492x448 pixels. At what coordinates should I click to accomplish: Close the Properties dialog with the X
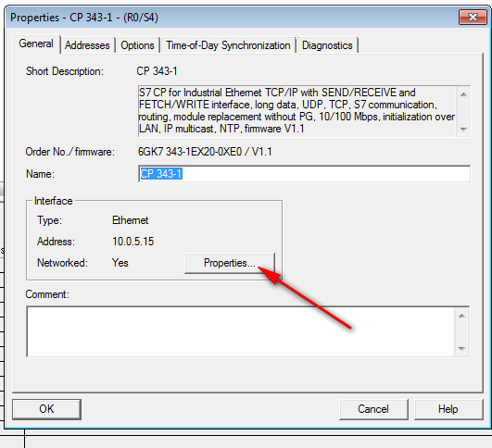pyautogui.click(x=473, y=17)
